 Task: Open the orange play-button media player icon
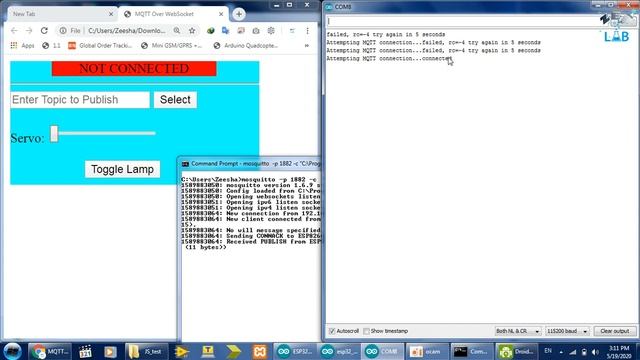click(110, 351)
